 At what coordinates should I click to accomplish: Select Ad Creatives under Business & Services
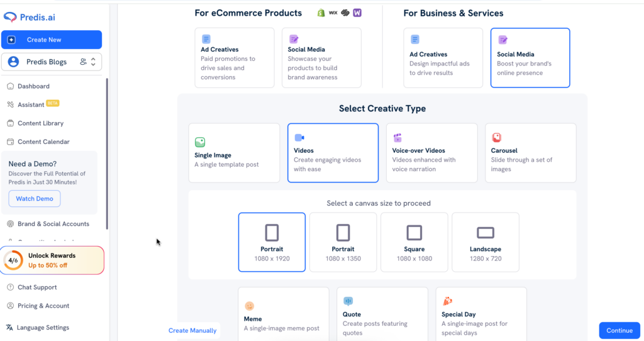click(x=443, y=57)
